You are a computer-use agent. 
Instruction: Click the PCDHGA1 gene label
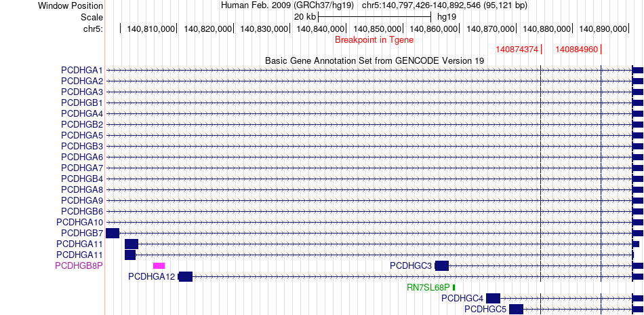pyautogui.click(x=81, y=70)
